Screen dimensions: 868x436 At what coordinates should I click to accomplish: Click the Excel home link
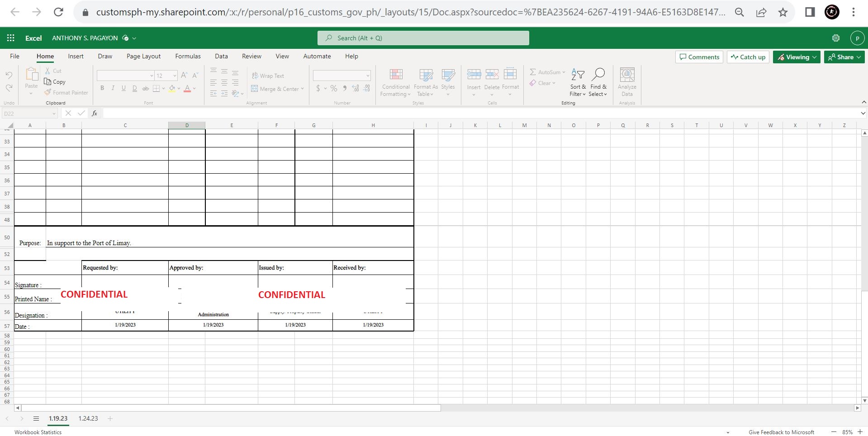pos(33,38)
